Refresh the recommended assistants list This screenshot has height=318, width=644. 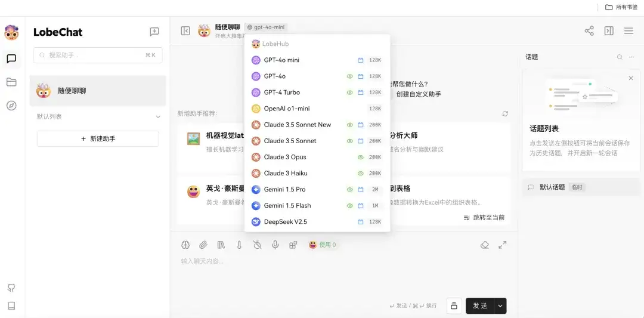pos(505,114)
